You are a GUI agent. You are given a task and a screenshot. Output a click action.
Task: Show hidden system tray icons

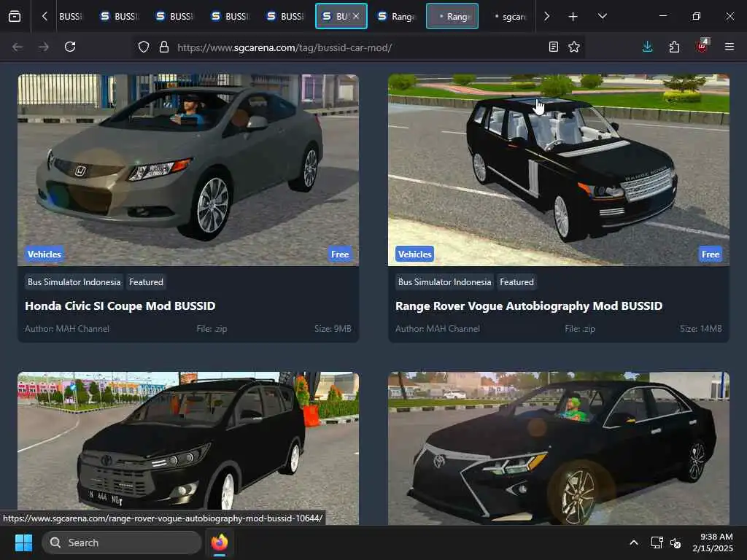click(x=634, y=542)
